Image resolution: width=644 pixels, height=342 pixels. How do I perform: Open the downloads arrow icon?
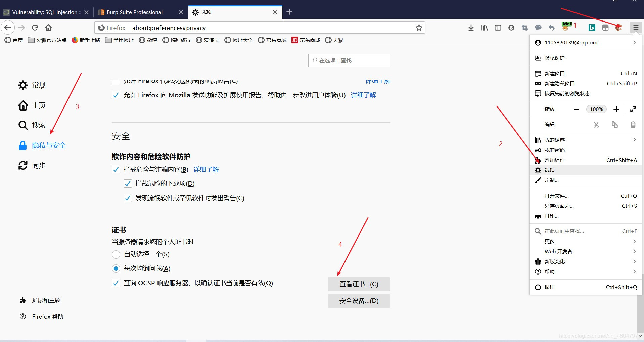coord(471,28)
